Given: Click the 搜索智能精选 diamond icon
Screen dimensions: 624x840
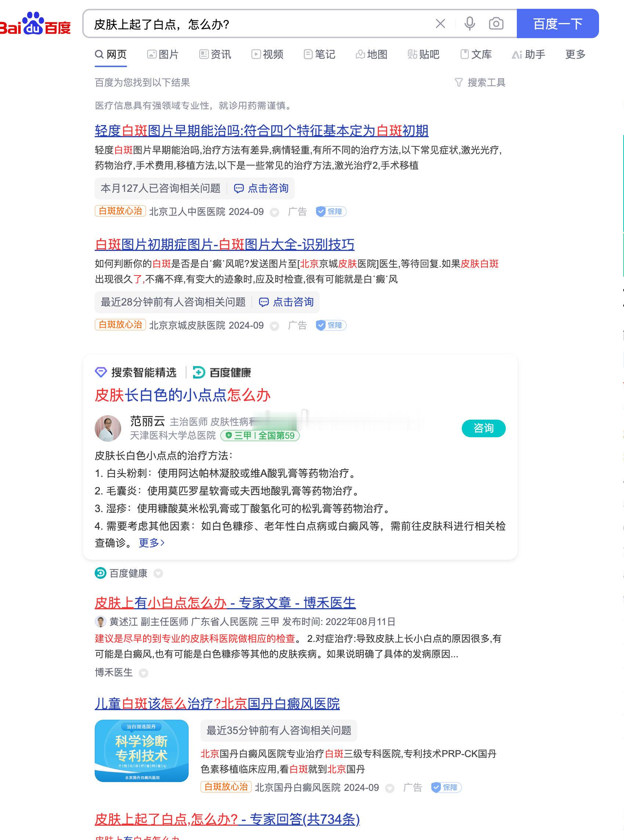Looking at the screenshot, I should pos(101,372).
